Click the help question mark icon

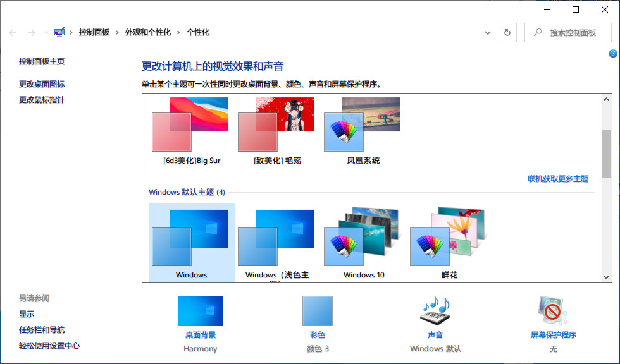(x=613, y=53)
